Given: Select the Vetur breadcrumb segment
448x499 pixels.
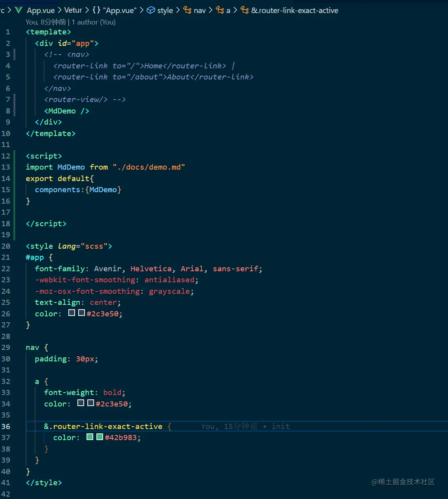Looking at the screenshot, I should (73, 10).
